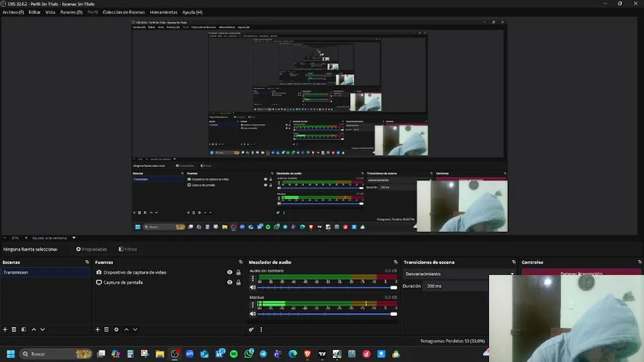This screenshot has height=362, width=644.
Task: Open Ayuda menu
Action: 192,12
